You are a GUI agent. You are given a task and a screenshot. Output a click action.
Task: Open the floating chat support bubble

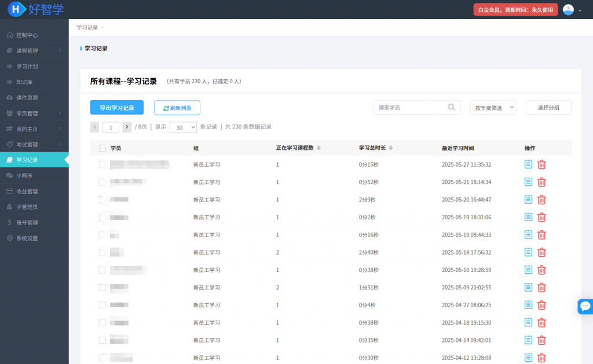[585, 306]
